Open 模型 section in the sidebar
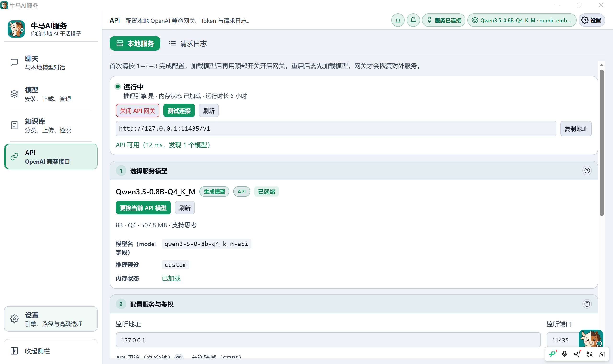Image resolution: width=613 pixels, height=364 pixels. 51,94
